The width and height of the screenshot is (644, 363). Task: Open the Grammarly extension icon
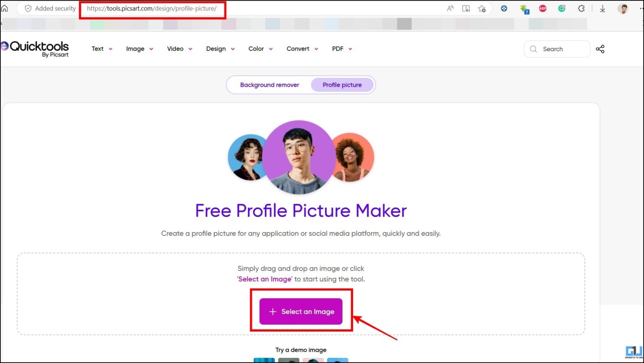(561, 8)
